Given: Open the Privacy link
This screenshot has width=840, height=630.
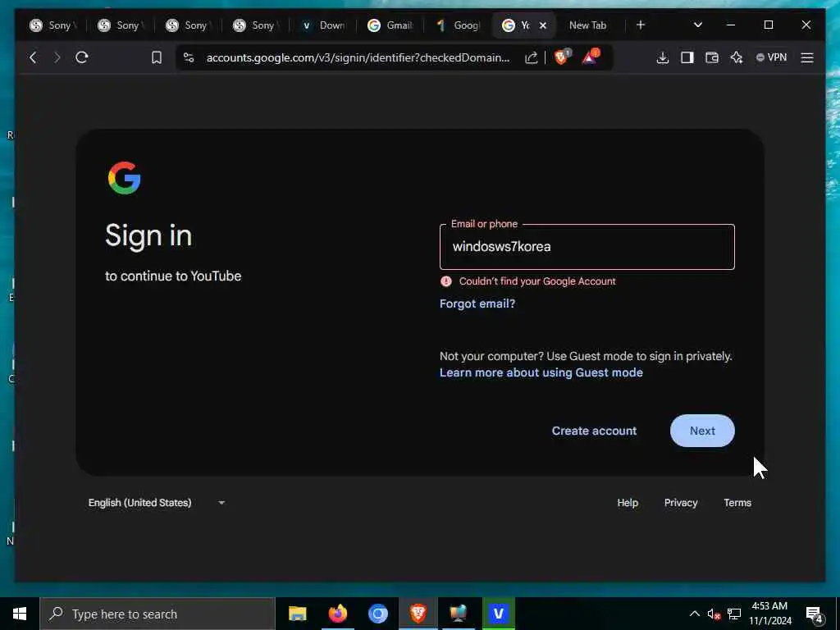Looking at the screenshot, I should tap(681, 503).
